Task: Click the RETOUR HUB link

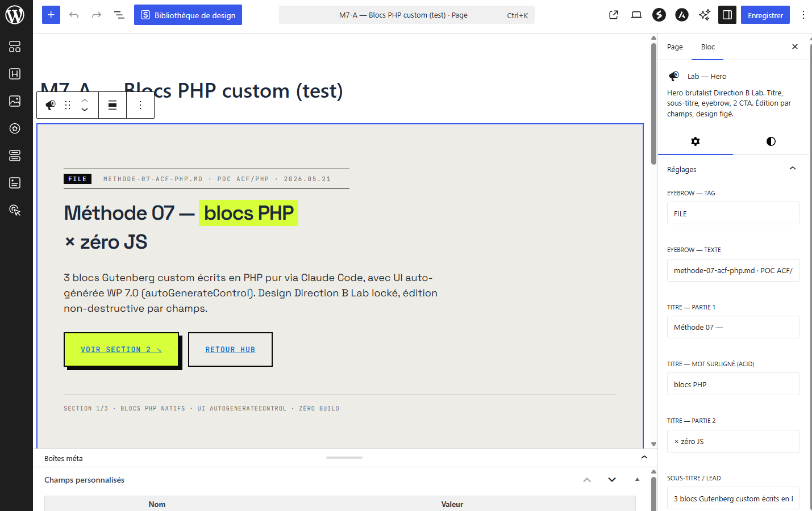Action: [230, 349]
